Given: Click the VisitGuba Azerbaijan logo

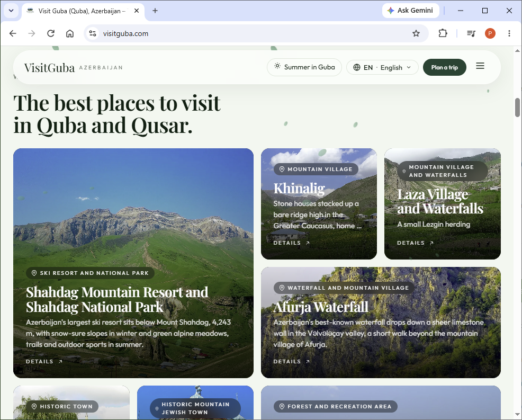Looking at the screenshot, I should click(x=74, y=68).
